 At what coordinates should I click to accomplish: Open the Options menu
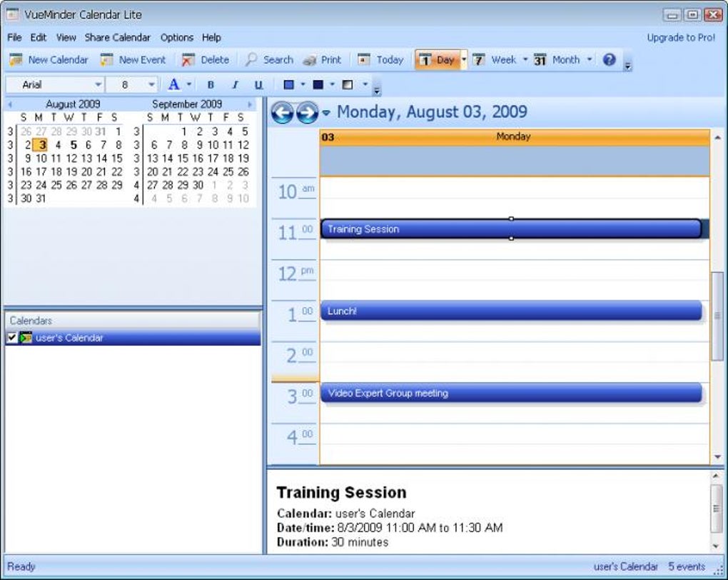coord(177,38)
